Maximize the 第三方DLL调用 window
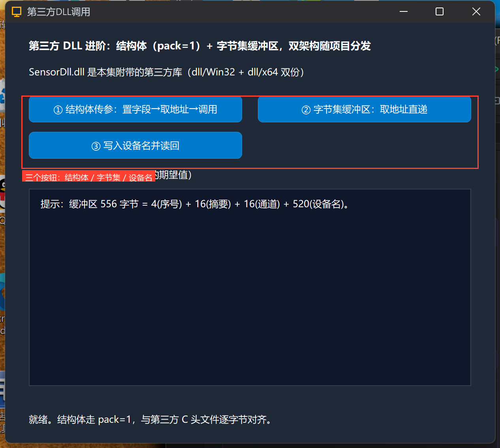Viewport: 500px width, 448px height. [x=440, y=11]
